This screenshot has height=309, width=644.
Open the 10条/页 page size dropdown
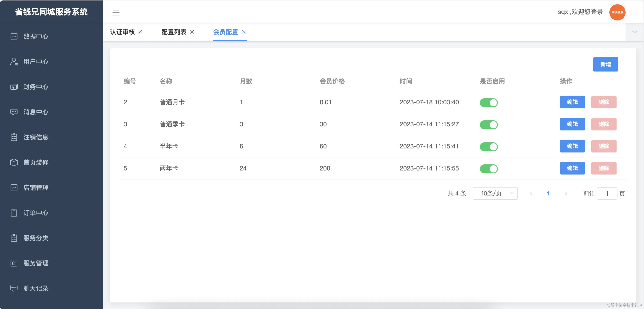tap(495, 193)
